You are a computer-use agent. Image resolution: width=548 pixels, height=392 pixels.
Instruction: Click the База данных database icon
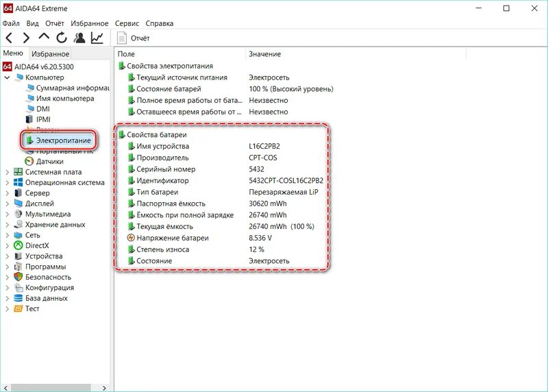tap(18, 298)
